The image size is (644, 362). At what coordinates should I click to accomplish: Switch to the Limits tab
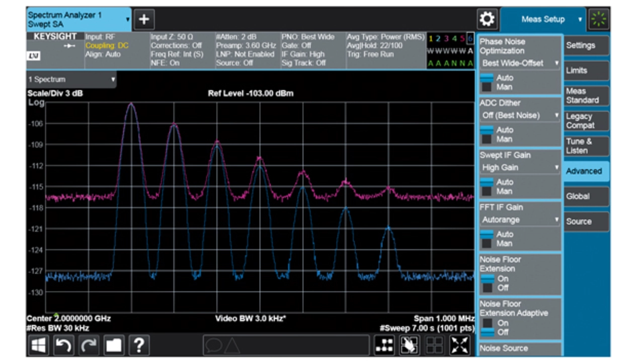point(586,70)
